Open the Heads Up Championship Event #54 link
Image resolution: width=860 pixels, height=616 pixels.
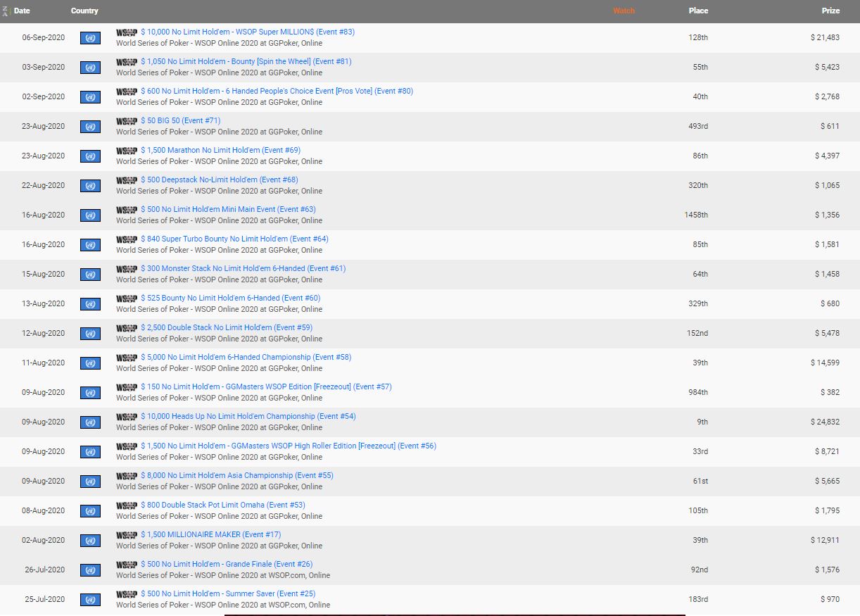coord(248,416)
